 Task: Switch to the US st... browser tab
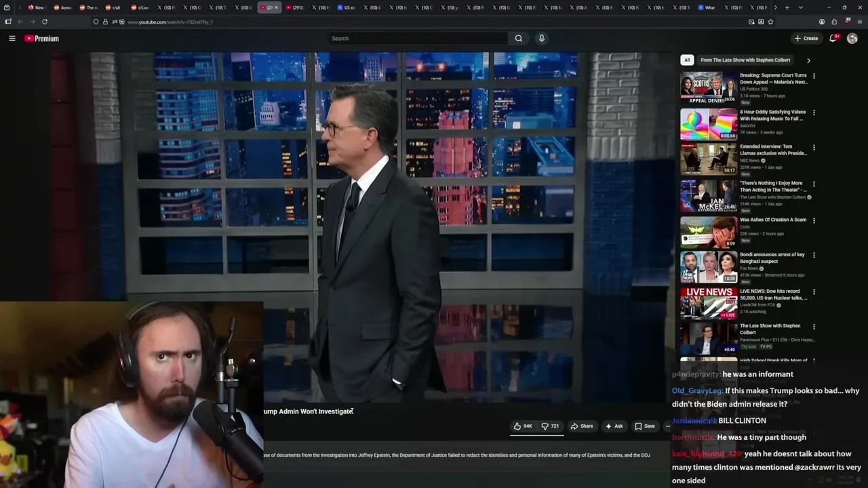[x=347, y=7]
